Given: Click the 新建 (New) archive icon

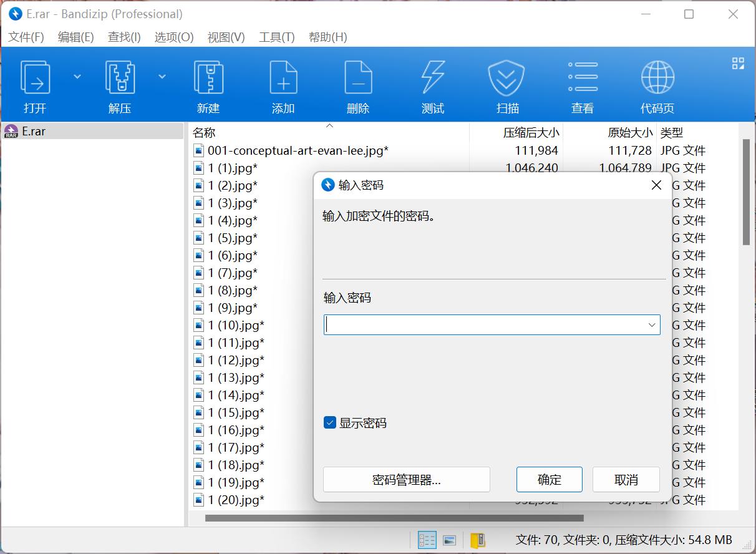Looking at the screenshot, I should click(x=208, y=77).
